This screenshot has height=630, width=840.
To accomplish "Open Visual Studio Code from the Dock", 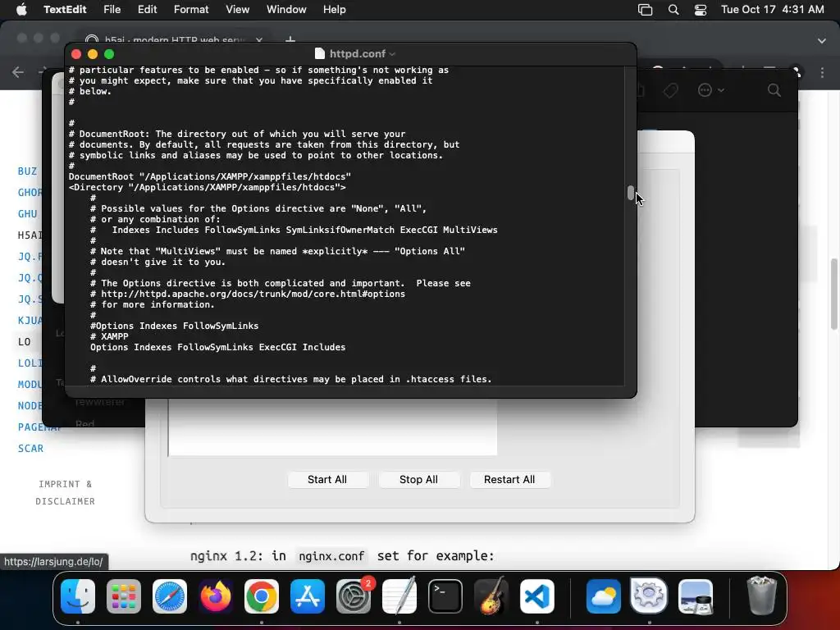I will pos(536,596).
